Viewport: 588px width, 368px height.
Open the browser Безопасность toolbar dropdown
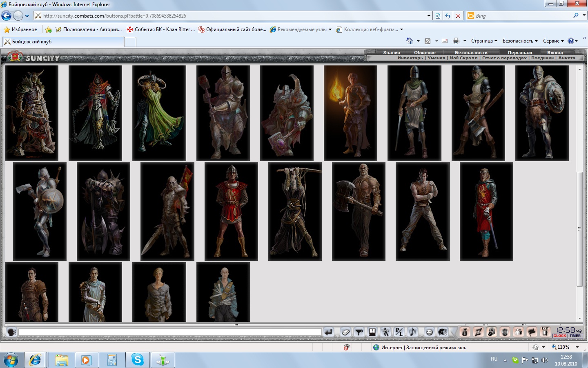[520, 41]
